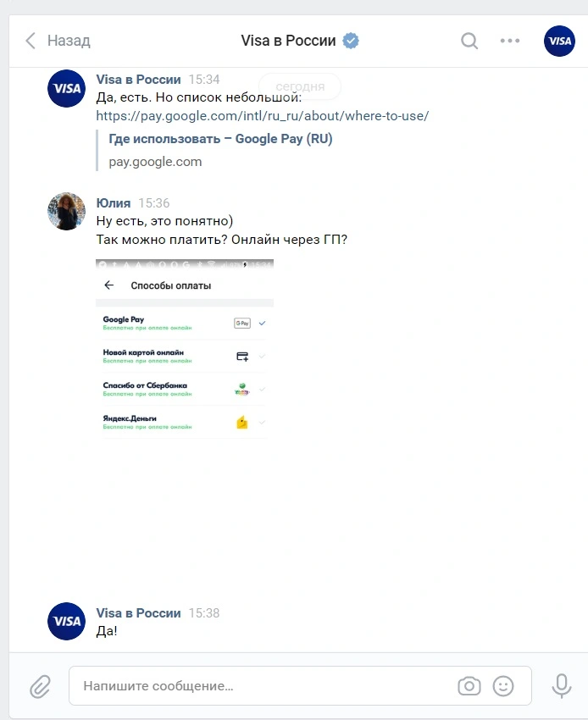
Task: Click sender name Visa в России at 15:38
Action: [138, 613]
